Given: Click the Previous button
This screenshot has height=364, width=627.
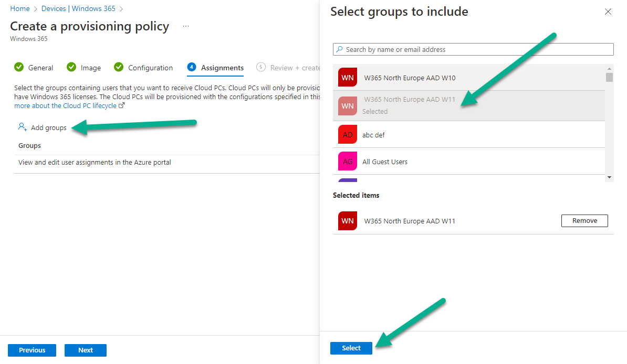Looking at the screenshot, I should [32, 350].
